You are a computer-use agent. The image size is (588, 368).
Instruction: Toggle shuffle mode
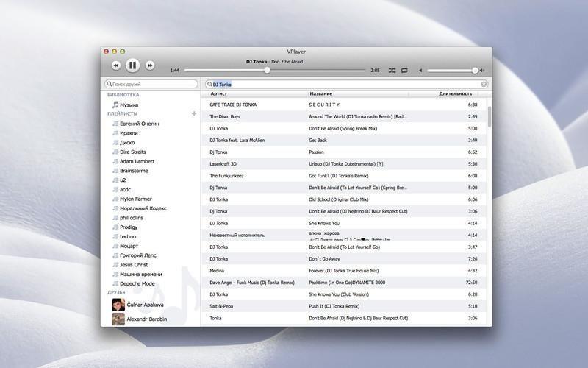[392, 70]
